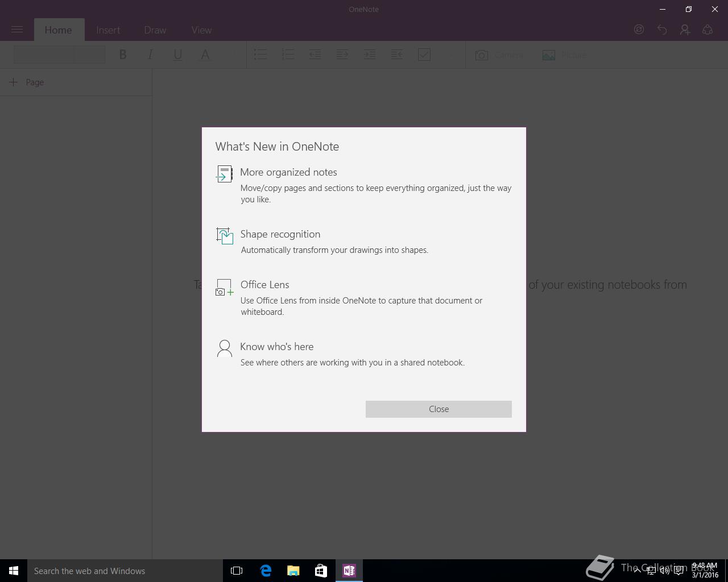Show hidden system tray icons
This screenshot has width=728, height=582.
tap(637, 571)
